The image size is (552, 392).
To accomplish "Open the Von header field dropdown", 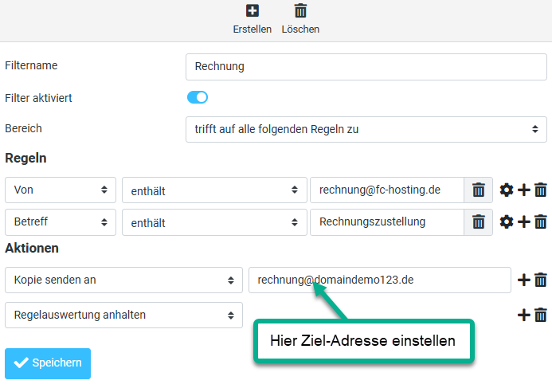I will (61, 190).
